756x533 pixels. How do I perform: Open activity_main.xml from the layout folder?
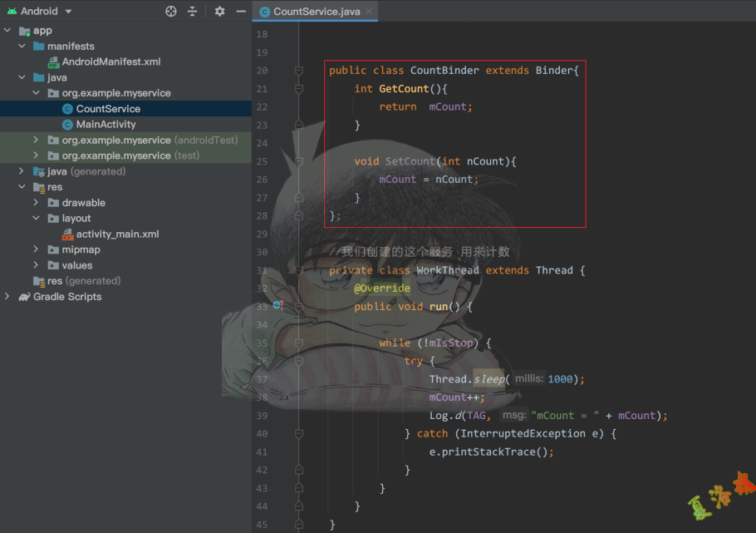(x=117, y=234)
